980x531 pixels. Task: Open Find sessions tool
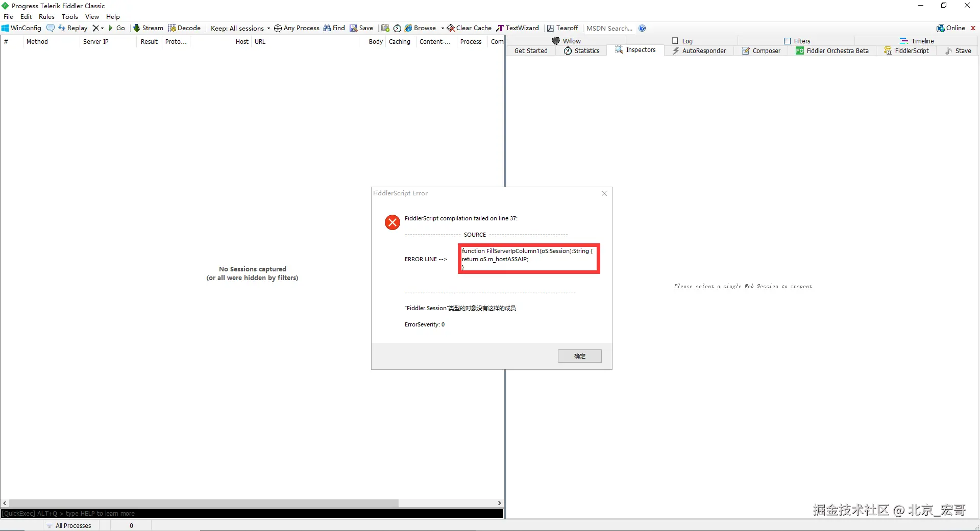[x=334, y=28]
